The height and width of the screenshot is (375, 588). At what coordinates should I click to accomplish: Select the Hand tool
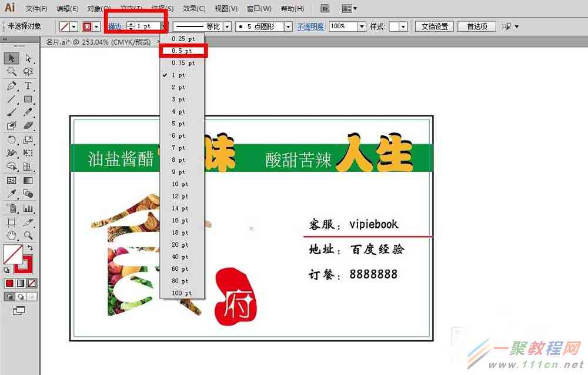click(x=11, y=235)
